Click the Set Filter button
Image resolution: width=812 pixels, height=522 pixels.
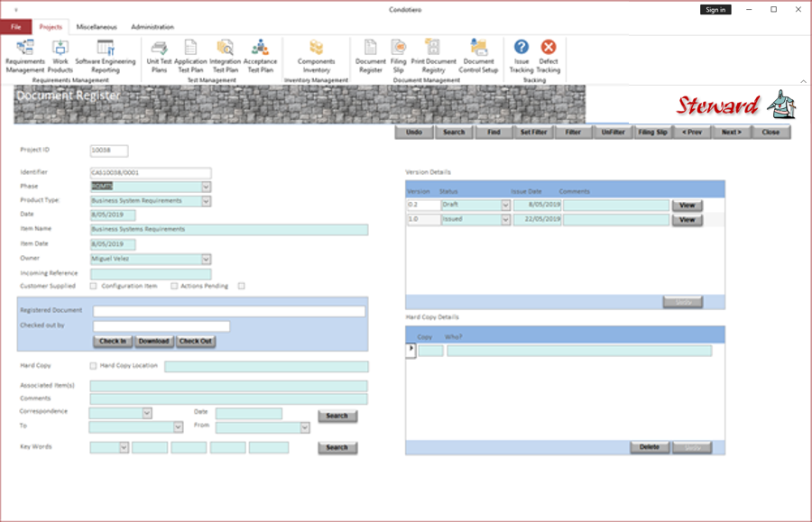534,133
